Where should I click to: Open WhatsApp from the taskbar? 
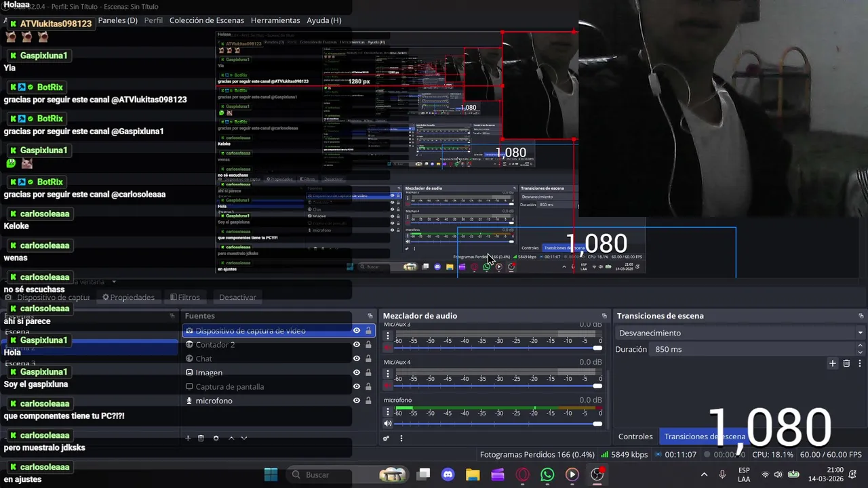click(547, 474)
